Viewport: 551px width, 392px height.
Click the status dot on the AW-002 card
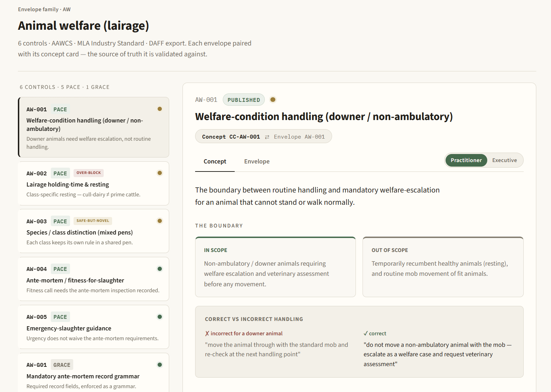coord(160,173)
